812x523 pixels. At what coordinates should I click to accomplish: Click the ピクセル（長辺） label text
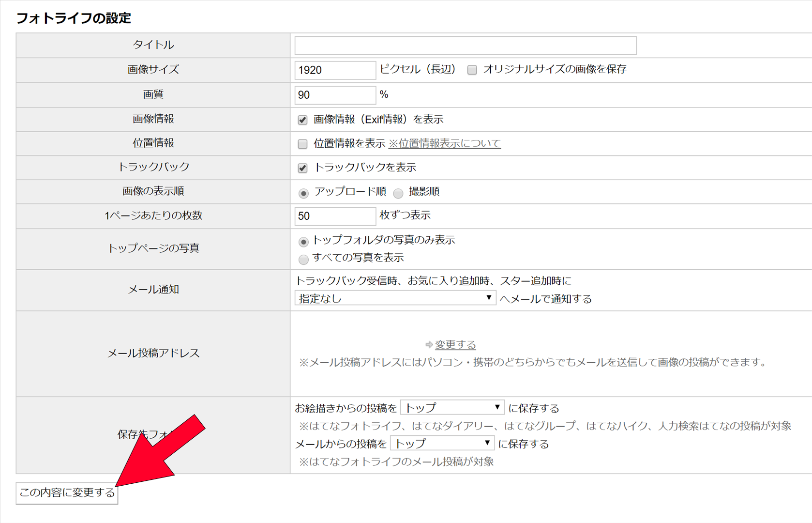pyautogui.click(x=419, y=69)
